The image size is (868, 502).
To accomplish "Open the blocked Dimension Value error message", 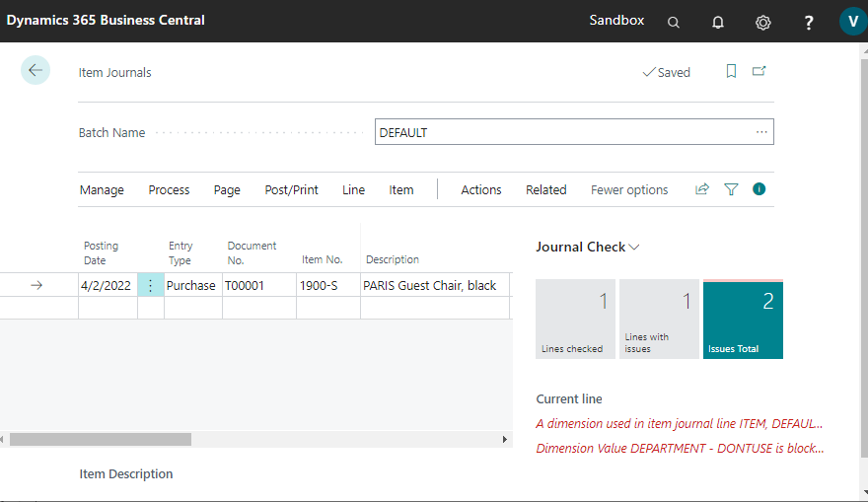I will (x=680, y=449).
